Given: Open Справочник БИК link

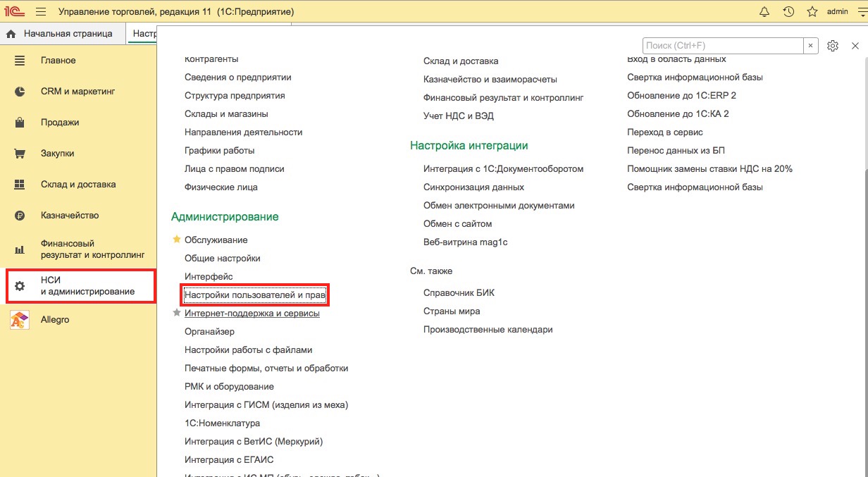Looking at the screenshot, I should point(459,293).
